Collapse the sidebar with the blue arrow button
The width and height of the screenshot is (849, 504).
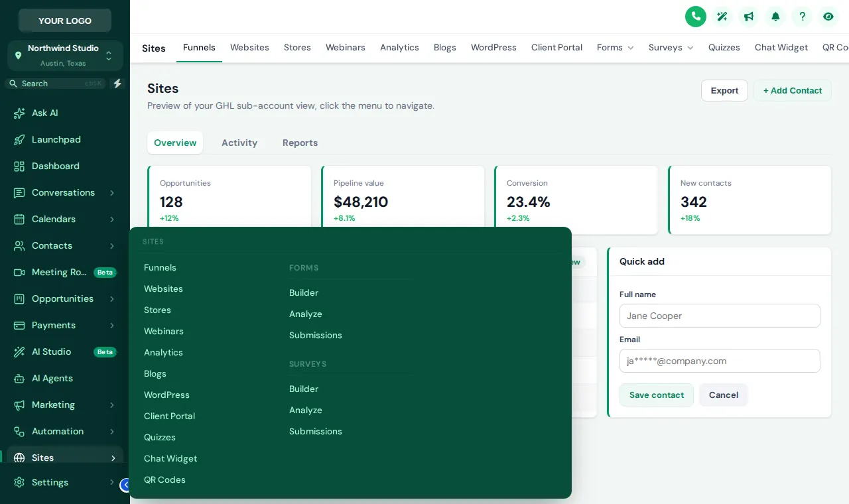coord(125,485)
